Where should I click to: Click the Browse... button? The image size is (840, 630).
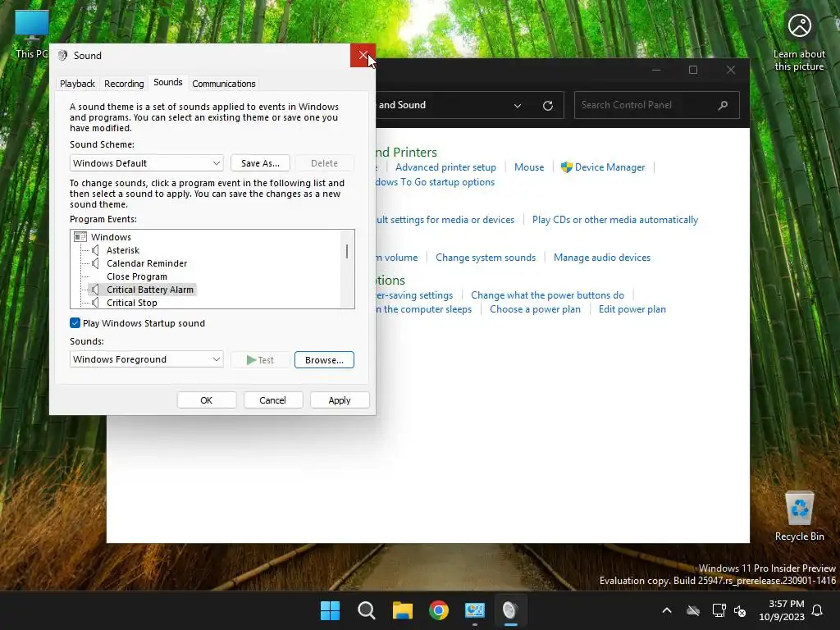pos(324,360)
